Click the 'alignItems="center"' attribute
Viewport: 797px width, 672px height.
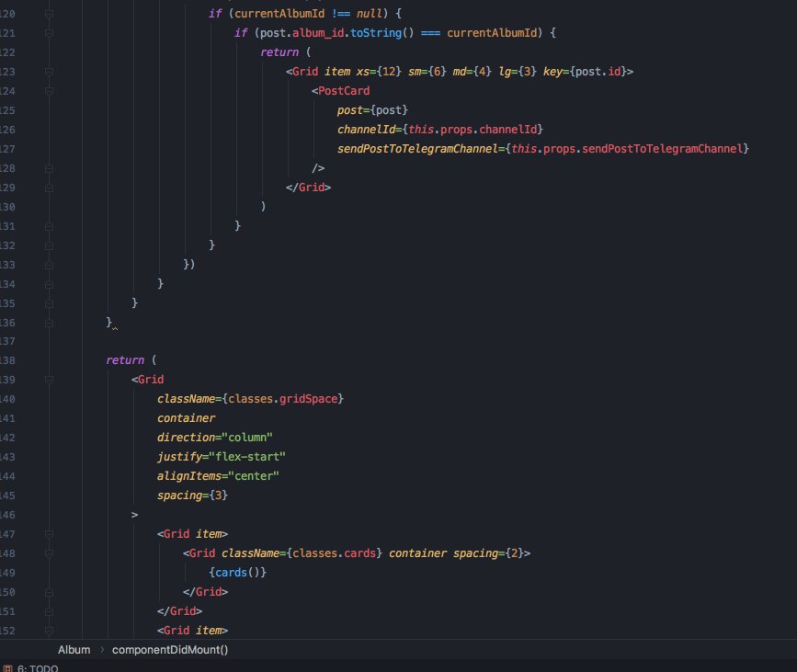click(218, 476)
